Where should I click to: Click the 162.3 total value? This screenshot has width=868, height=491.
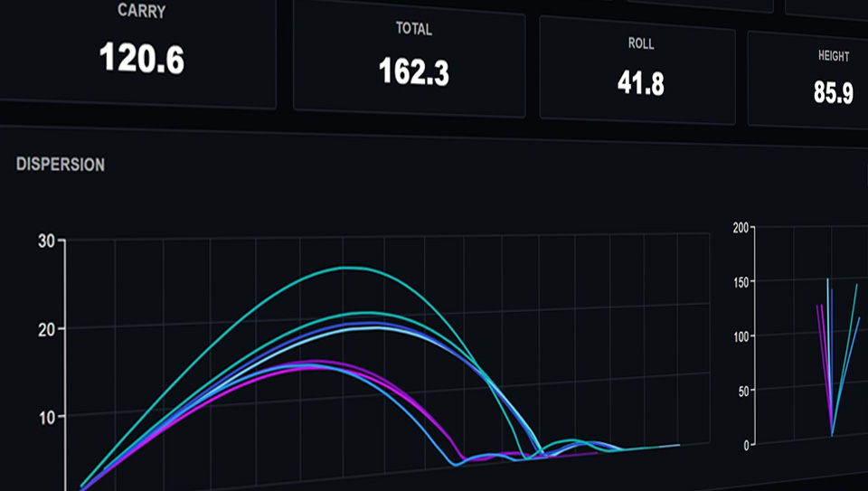click(x=414, y=72)
